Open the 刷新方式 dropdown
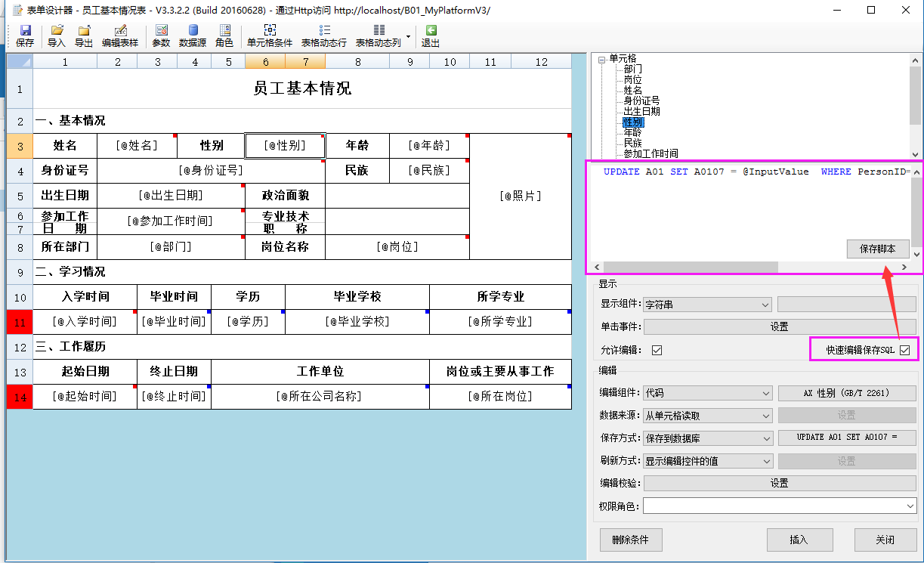Image resolution: width=924 pixels, height=563 pixels. 706,461
